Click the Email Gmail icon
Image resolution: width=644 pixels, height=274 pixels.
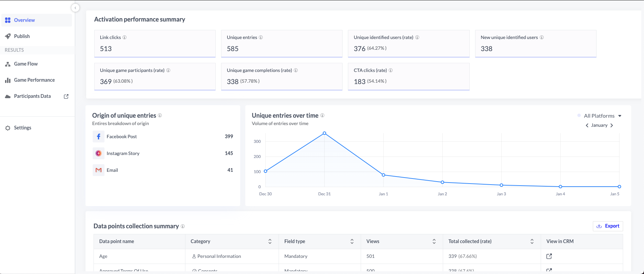(99, 170)
